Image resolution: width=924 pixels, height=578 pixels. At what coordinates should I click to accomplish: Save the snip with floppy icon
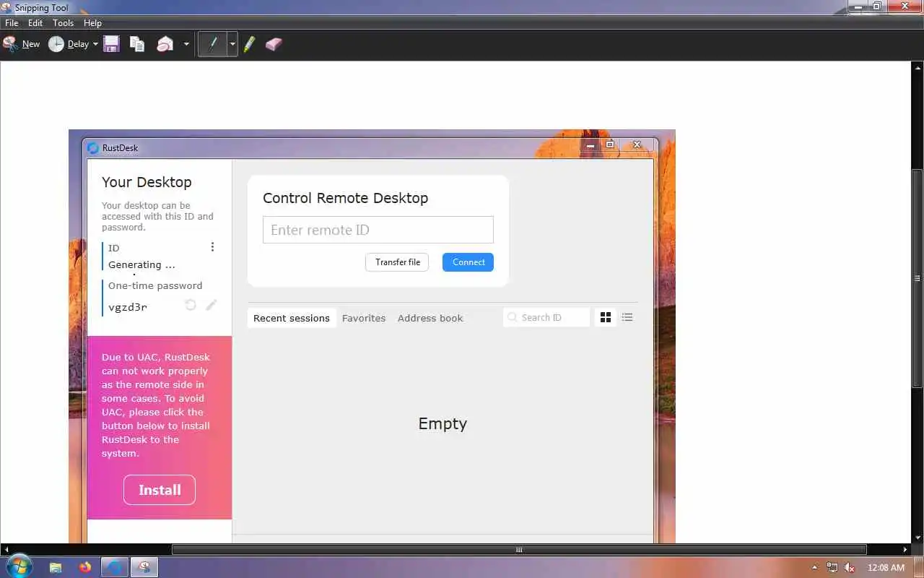[x=111, y=44]
